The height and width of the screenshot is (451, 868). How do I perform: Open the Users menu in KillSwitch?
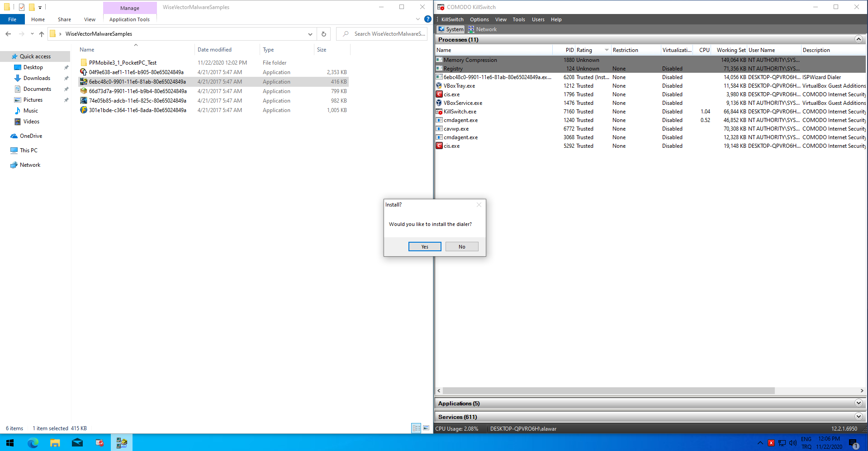tap(538, 19)
